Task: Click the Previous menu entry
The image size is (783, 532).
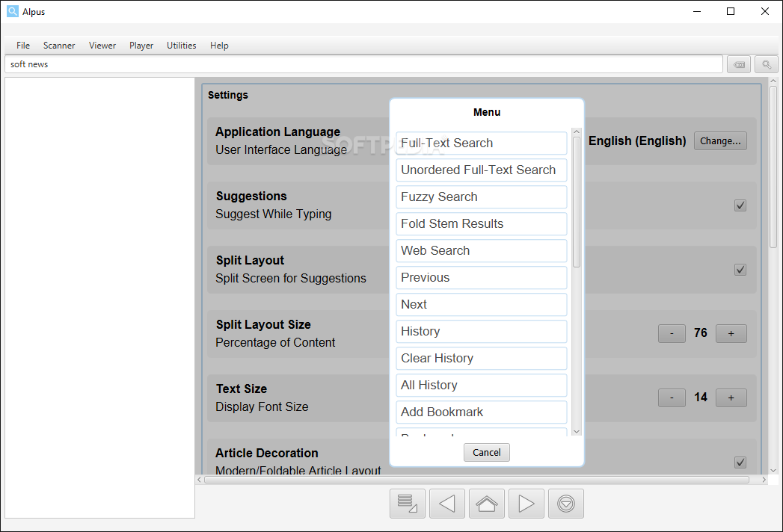Action: (x=482, y=278)
